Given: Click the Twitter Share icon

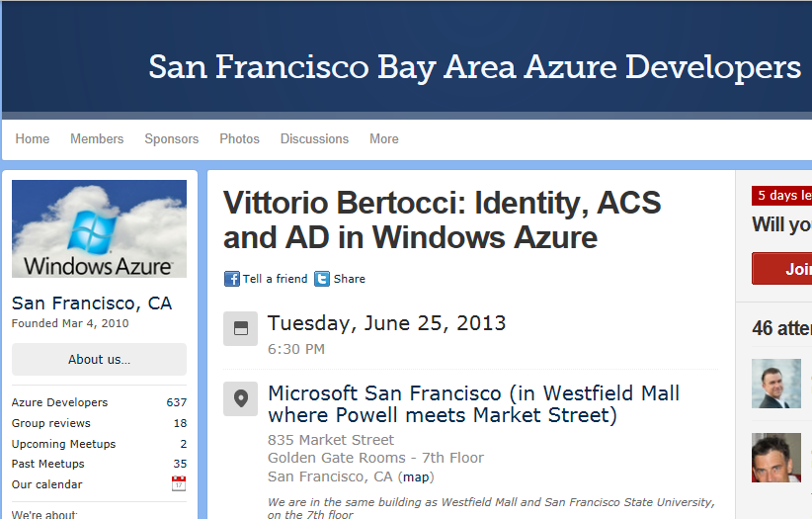Looking at the screenshot, I should [x=322, y=279].
